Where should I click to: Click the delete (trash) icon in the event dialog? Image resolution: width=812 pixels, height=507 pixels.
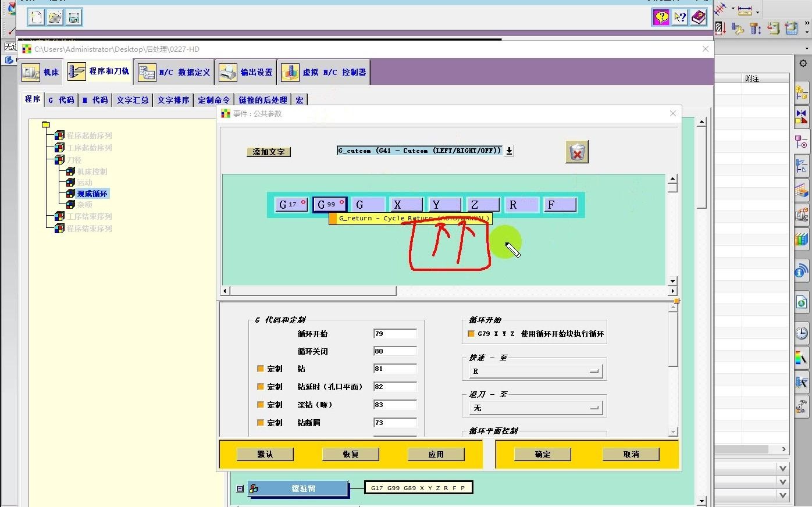[x=576, y=152]
